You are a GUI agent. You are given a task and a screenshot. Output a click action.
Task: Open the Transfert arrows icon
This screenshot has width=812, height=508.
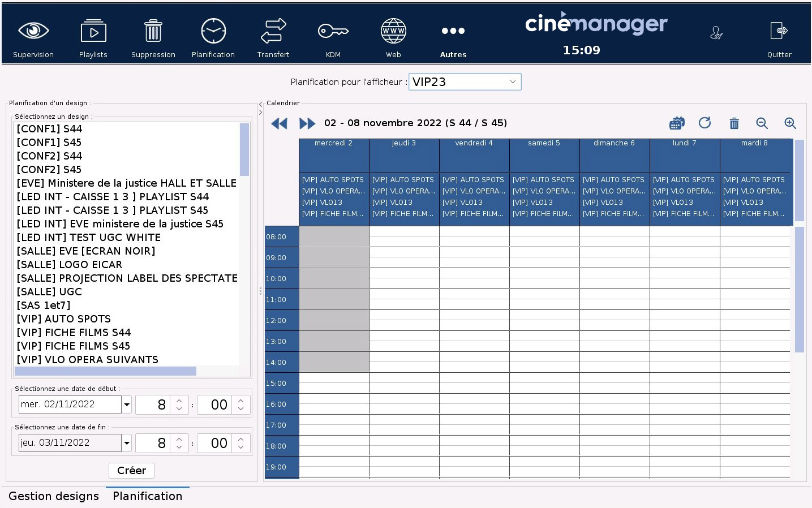pos(273,32)
